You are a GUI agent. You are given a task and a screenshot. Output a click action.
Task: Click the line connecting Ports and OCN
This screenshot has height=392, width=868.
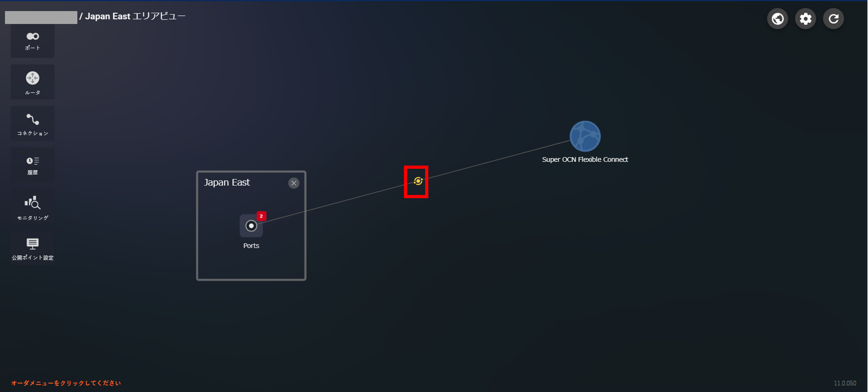337,203
